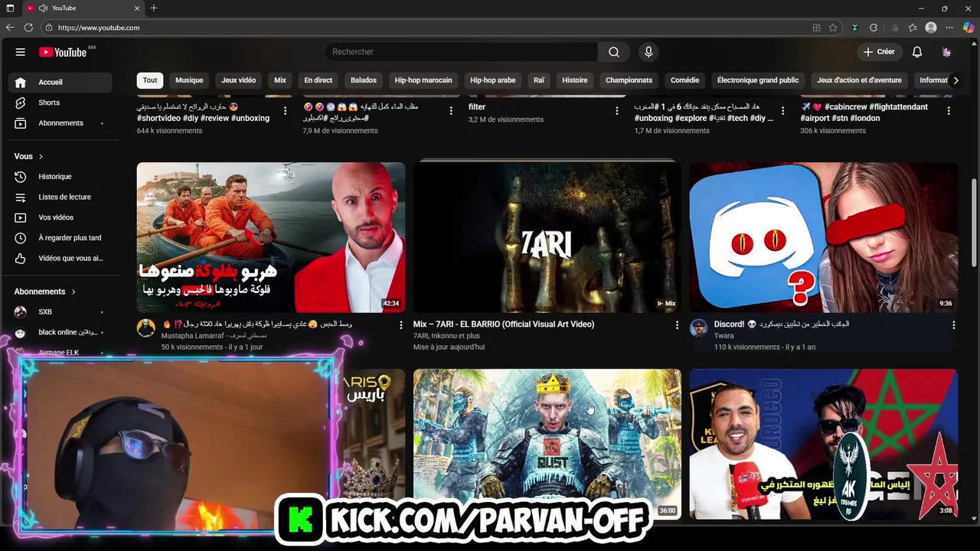Open Shorts from the sidebar
This screenshot has height=551, width=980.
coord(60,103)
